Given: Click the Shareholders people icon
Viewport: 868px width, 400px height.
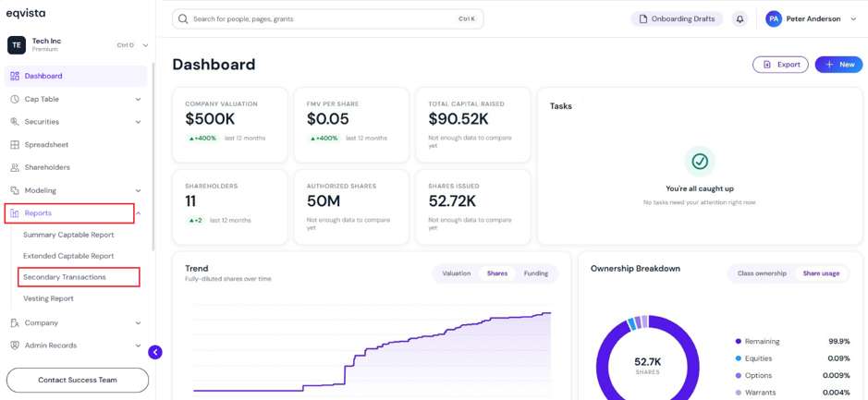Looking at the screenshot, I should [x=15, y=167].
